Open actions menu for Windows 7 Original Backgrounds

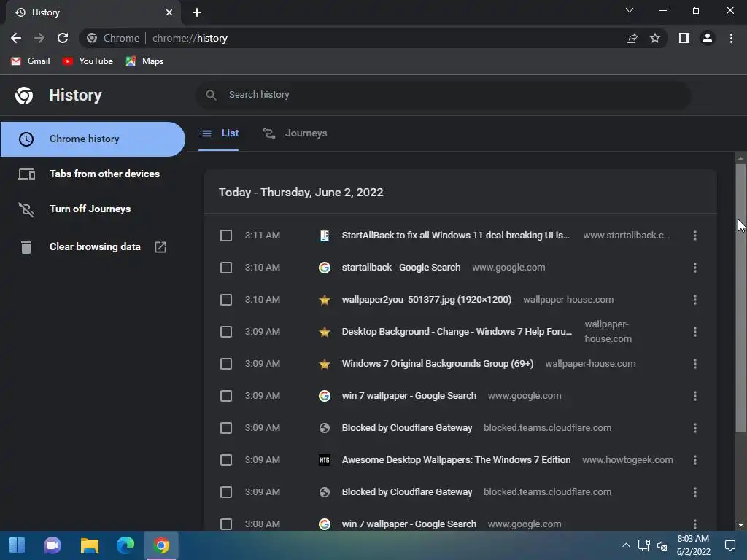(695, 364)
